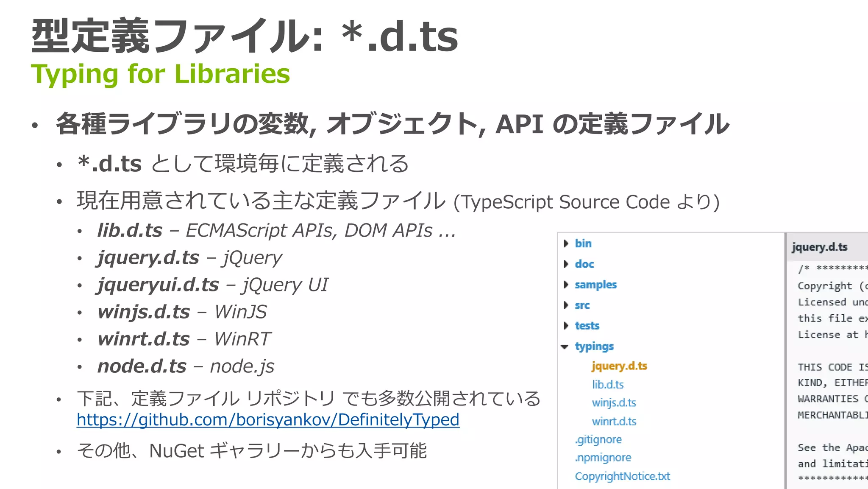Open lib.d.ts in the file tree
Screen dimensions: 868x489
[608, 384]
